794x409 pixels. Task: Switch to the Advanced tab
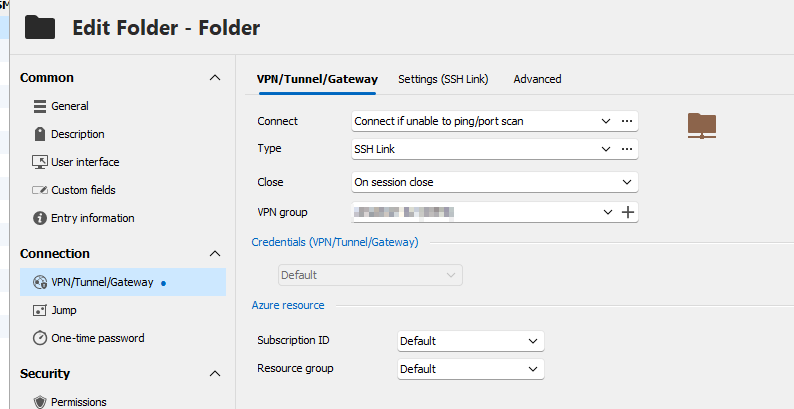pos(537,79)
